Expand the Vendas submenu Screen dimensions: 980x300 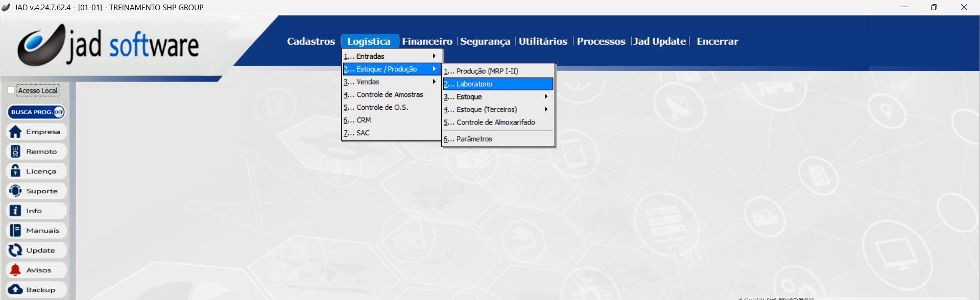[x=390, y=82]
